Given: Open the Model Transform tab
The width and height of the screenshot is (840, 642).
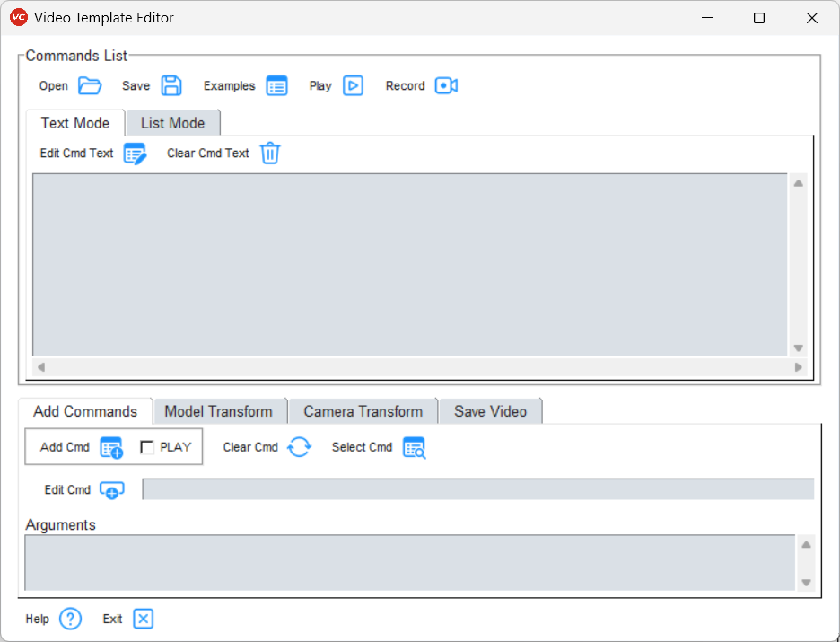Looking at the screenshot, I should (219, 410).
